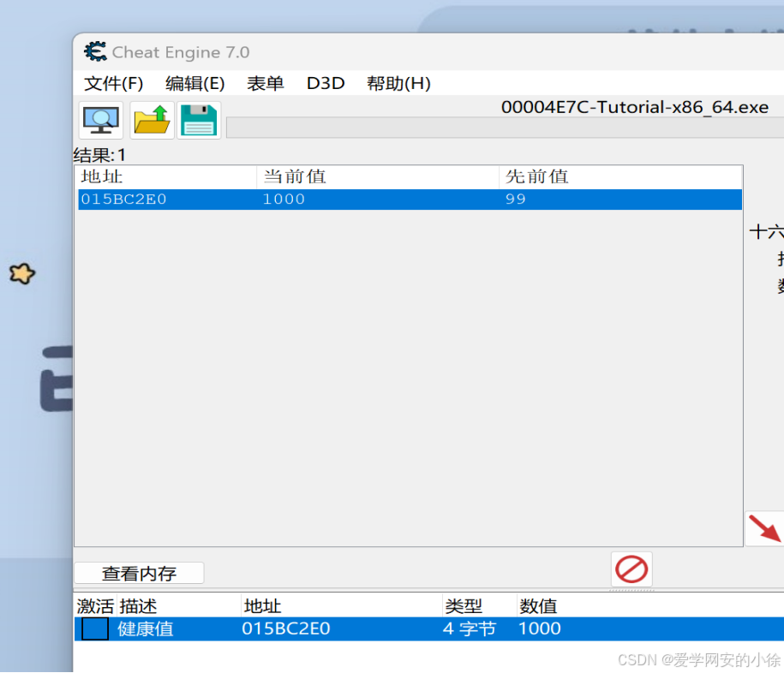Click the open folder load table icon
784x673 pixels.
pos(152,121)
